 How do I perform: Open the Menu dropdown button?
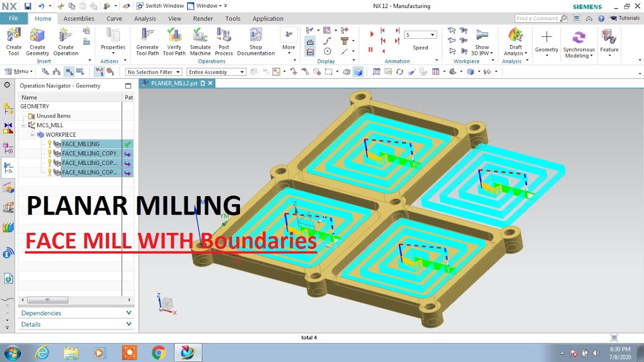coord(19,72)
